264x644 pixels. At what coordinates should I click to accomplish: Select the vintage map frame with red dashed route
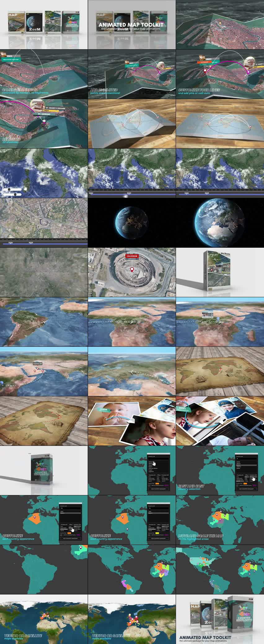pyautogui.click(x=44, y=421)
